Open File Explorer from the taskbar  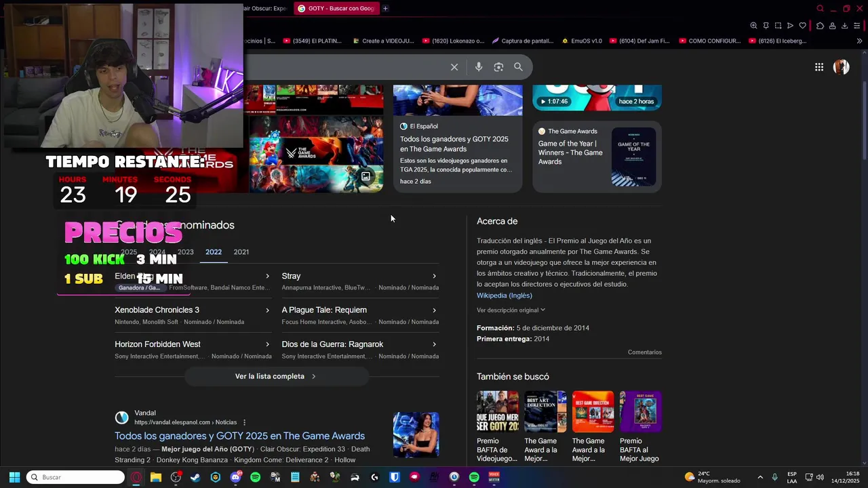156,477
